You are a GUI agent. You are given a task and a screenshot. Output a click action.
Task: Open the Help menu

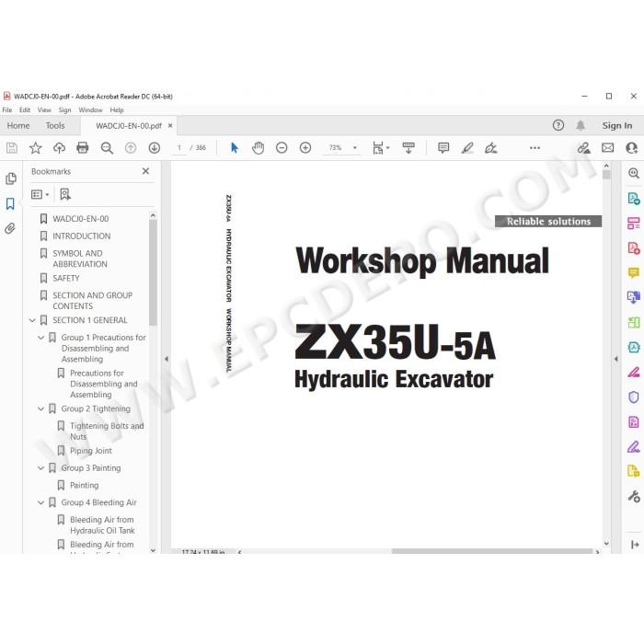click(x=117, y=110)
